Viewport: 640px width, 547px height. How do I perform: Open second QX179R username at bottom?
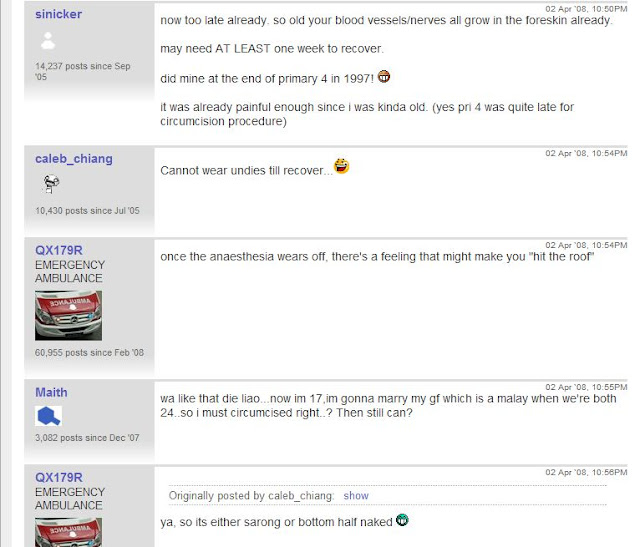click(59, 477)
